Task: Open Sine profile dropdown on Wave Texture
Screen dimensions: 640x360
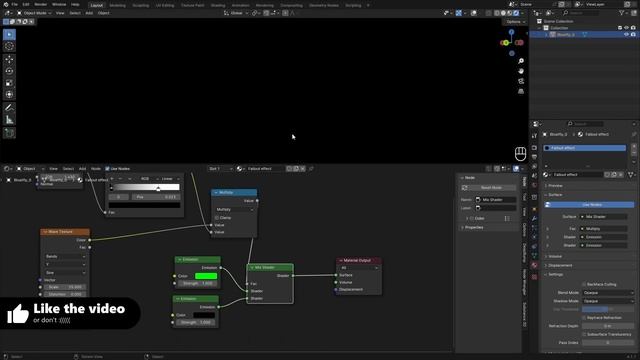Action: coord(65,272)
